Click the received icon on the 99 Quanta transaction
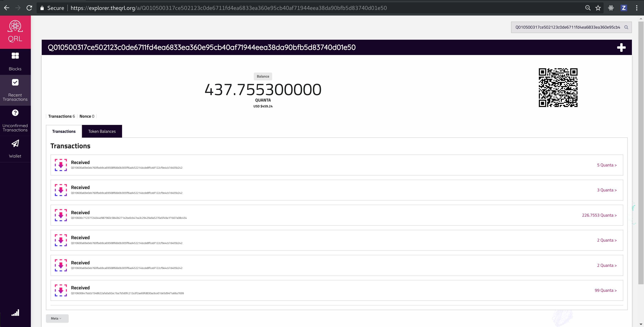Viewport: 644px width, 327px height. pos(61,290)
